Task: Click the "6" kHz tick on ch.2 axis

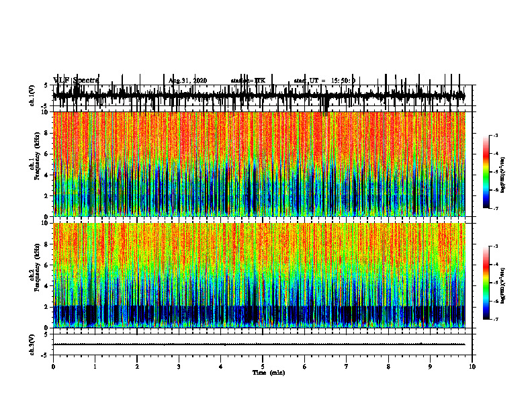Action: tap(47, 265)
